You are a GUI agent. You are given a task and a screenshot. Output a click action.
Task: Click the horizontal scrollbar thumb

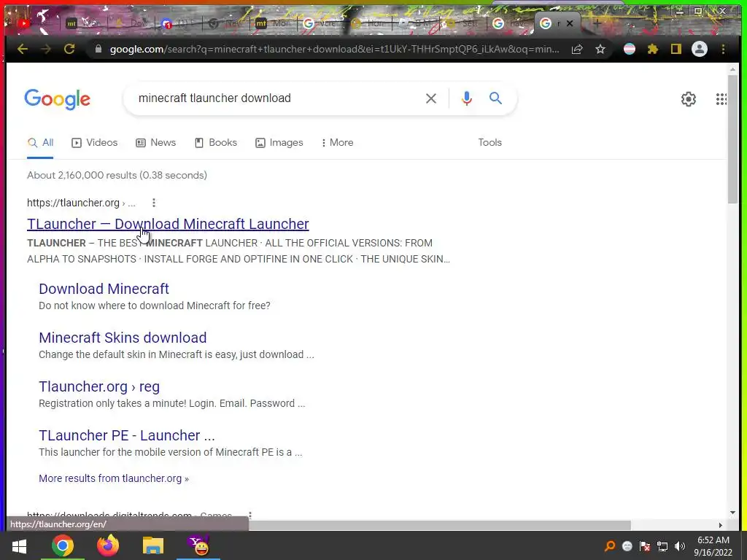tap(439, 525)
